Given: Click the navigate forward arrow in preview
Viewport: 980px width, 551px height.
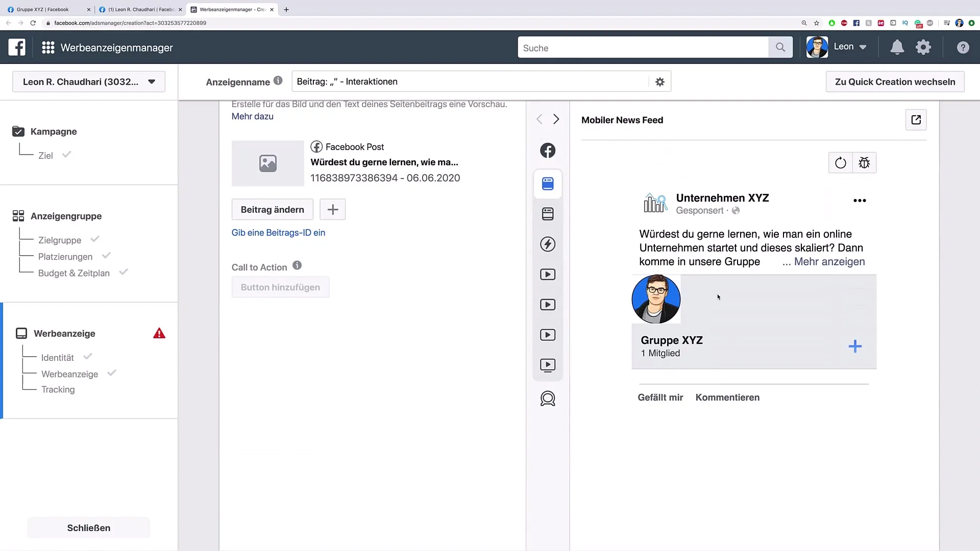Looking at the screenshot, I should pos(556,119).
